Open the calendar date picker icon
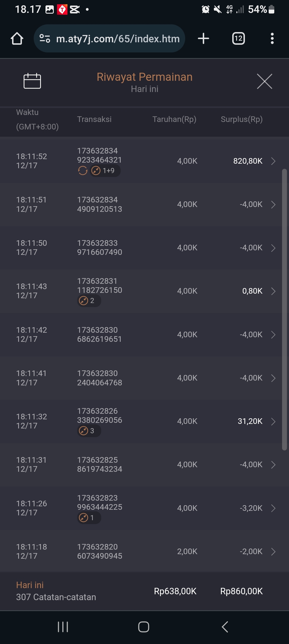The height and width of the screenshot is (644, 289). tap(32, 81)
